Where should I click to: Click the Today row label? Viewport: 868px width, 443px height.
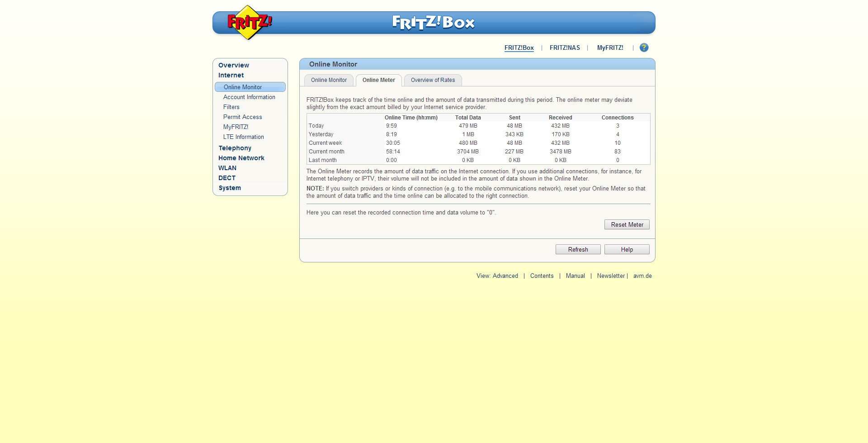click(x=316, y=126)
